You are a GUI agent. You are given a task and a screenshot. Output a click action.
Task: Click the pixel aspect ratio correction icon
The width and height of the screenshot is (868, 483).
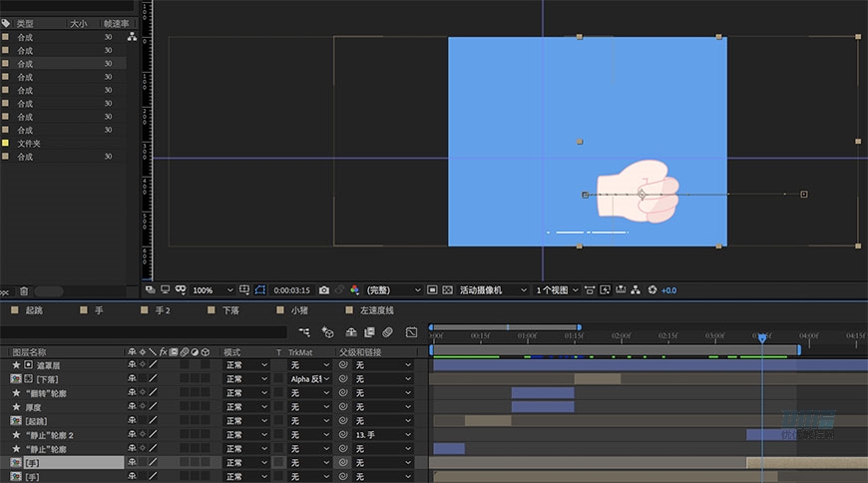590,290
